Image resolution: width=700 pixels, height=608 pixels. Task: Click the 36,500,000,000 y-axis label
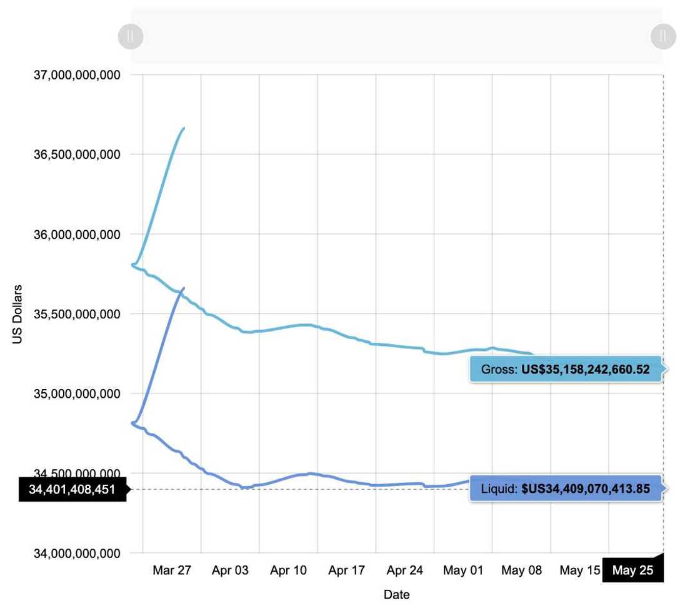point(77,155)
